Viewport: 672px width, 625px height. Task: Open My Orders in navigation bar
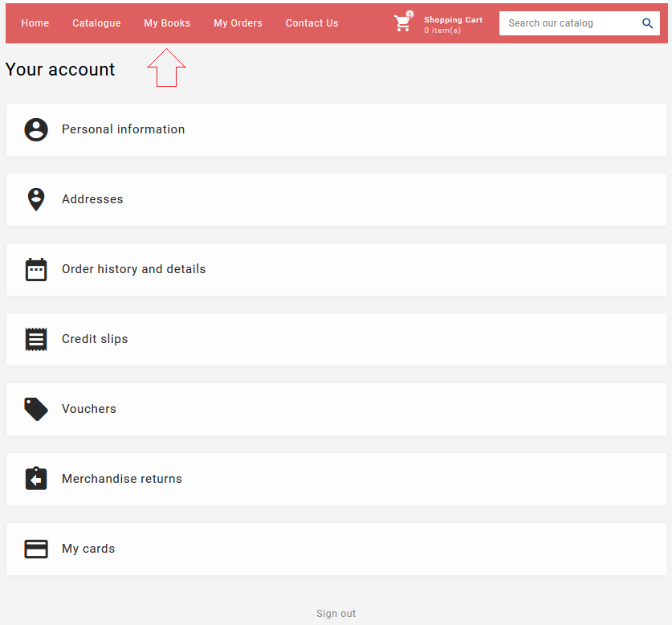point(238,23)
